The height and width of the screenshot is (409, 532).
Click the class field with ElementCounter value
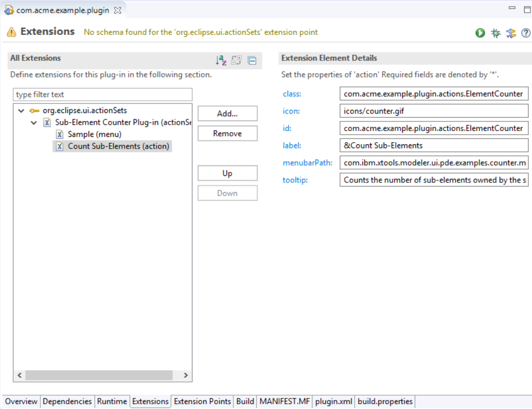point(434,94)
